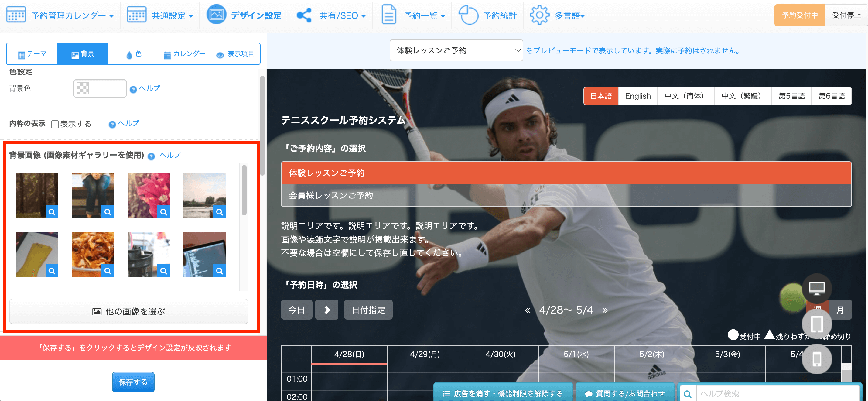Click the smartphone preview device icon
868x401 pixels.
click(x=816, y=359)
